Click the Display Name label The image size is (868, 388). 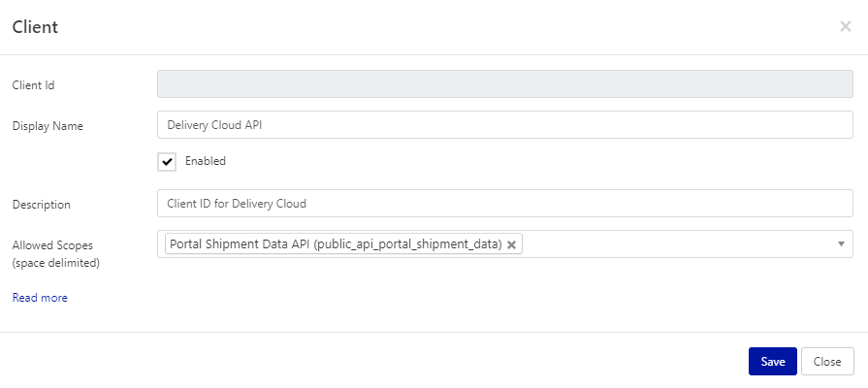[48, 126]
